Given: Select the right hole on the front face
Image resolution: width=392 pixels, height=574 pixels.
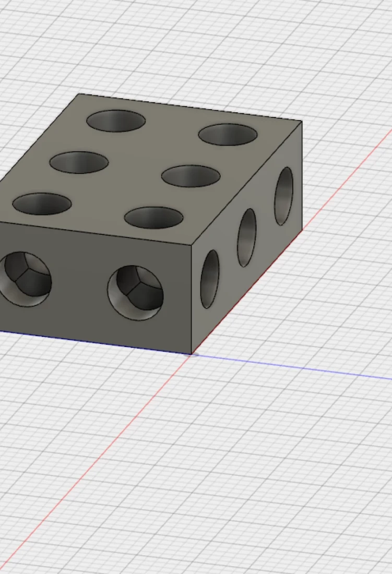Looking at the screenshot, I should (x=135, y=293).
